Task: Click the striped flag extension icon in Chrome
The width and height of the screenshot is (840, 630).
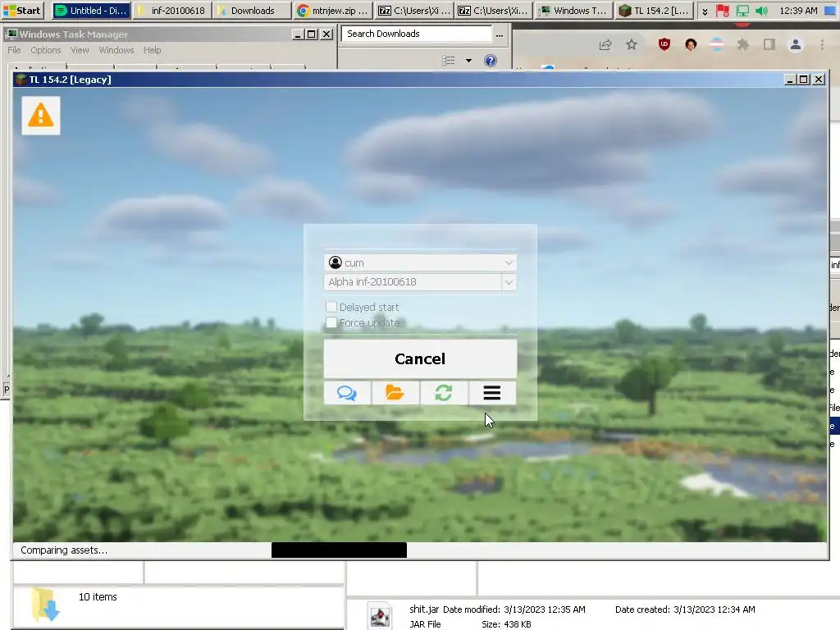Action: (x=717, y=44)
